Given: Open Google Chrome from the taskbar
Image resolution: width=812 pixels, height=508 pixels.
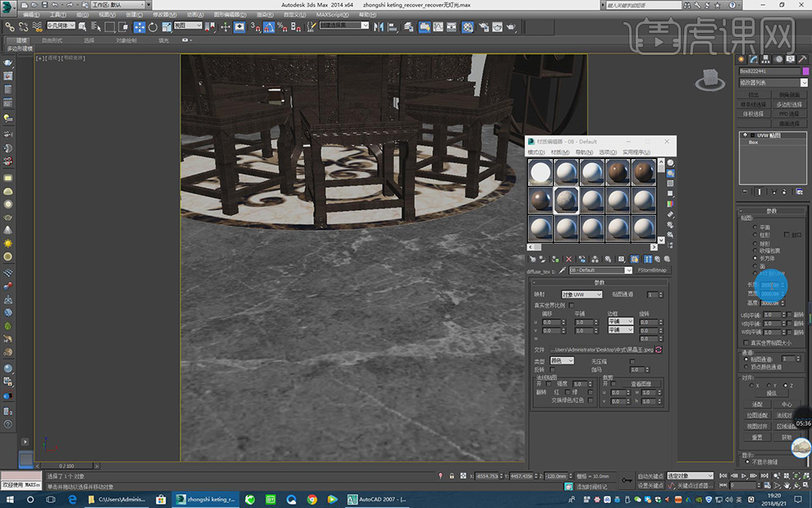Looking at the screenshot, I should [x=312, y=498].
